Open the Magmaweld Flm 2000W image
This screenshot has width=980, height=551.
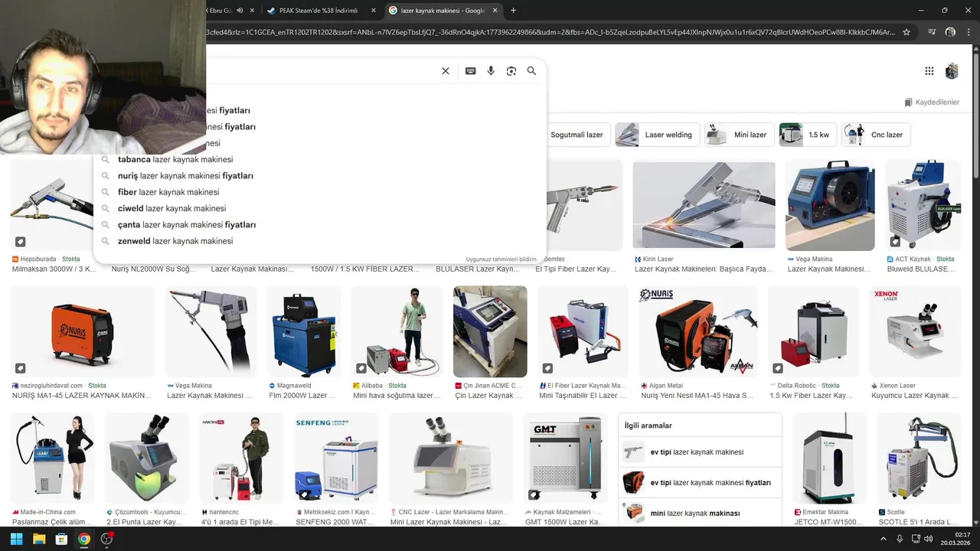click(303, 331)
